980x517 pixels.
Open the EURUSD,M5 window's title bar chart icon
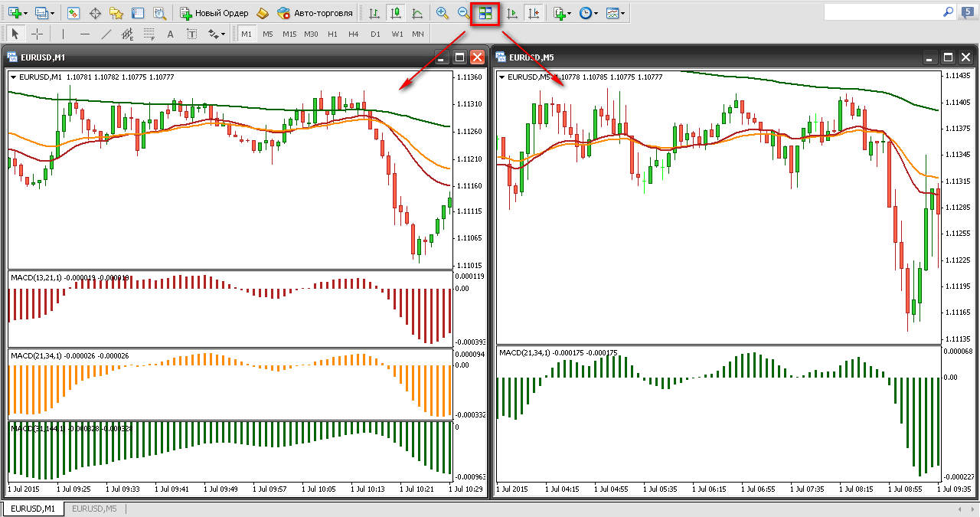click(x=501, y=57)
